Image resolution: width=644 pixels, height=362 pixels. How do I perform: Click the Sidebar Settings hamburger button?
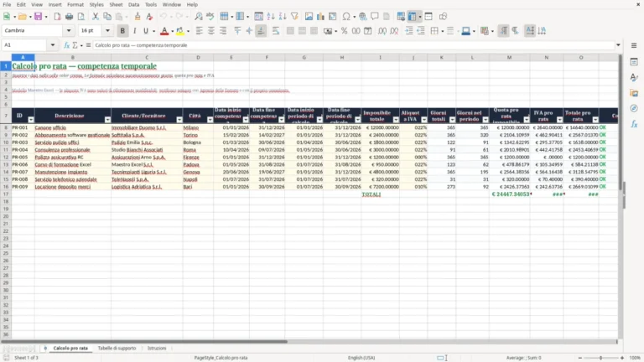pyautogui.click(x=634, y=45)
